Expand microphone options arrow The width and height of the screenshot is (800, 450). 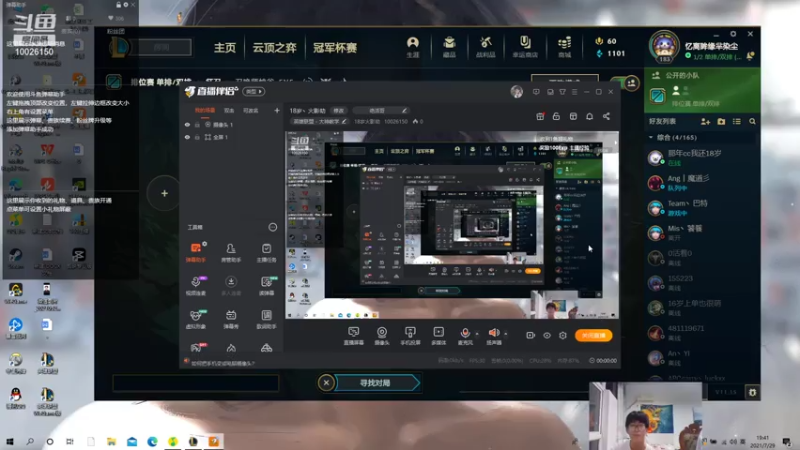click(477, 334)
